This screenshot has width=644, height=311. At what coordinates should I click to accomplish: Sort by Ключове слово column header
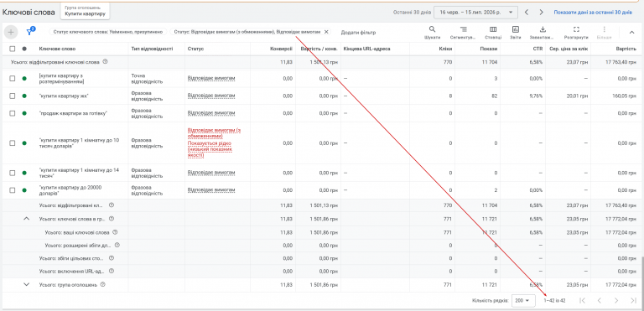click(x=57, y=49)
